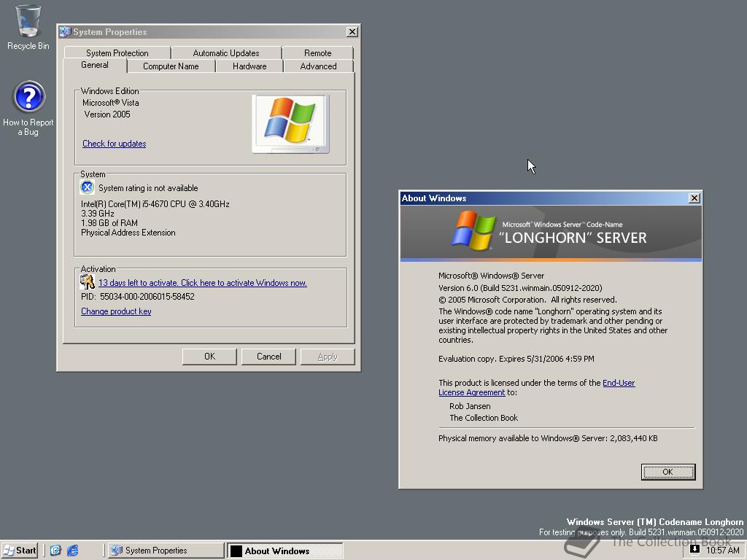Image resolution: width=747 pixels, height=560 pixels.
Task: Click OK in System Properties
Action: click(x=209, y=357)
